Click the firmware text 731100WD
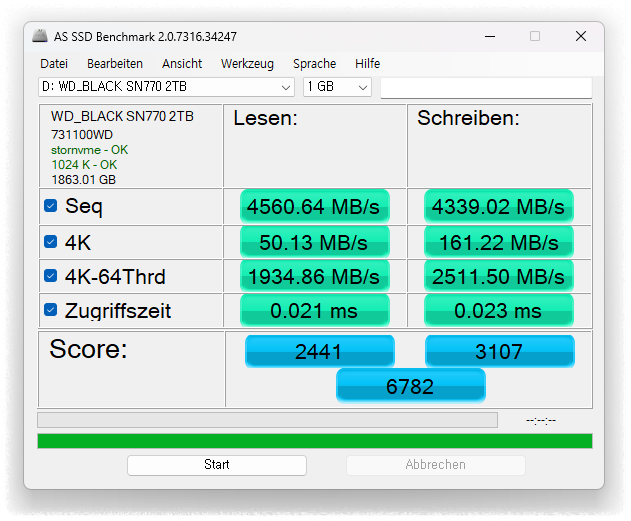The image size is (631, 521). click(x=82, y=135)
